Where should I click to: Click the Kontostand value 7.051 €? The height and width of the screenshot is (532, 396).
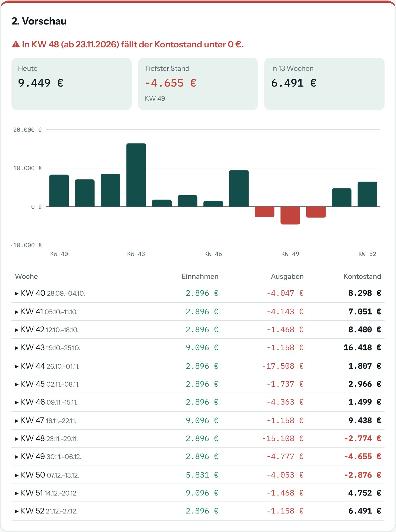point(365,311)
